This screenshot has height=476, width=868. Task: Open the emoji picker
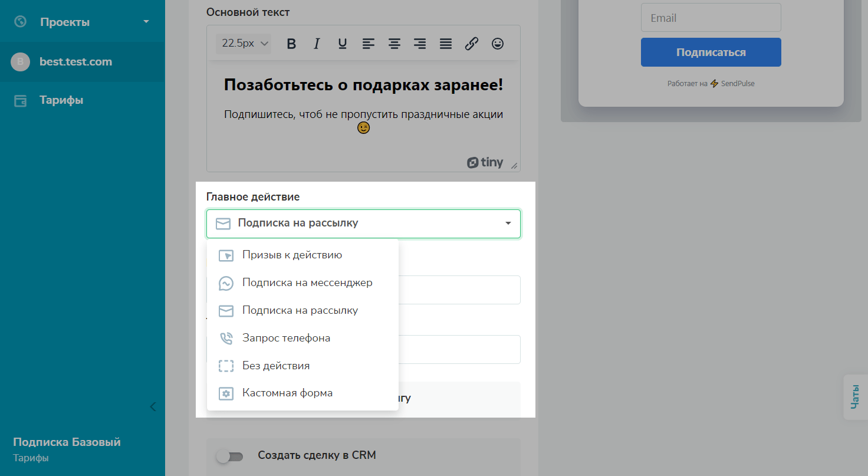tap(498, 44)
